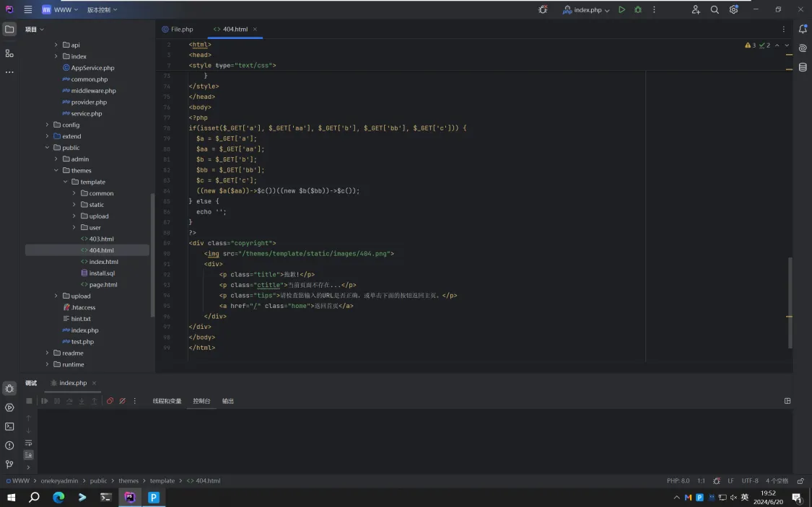Switch to the 输出 output tab
812x507 pixels.
coord(228,401)
